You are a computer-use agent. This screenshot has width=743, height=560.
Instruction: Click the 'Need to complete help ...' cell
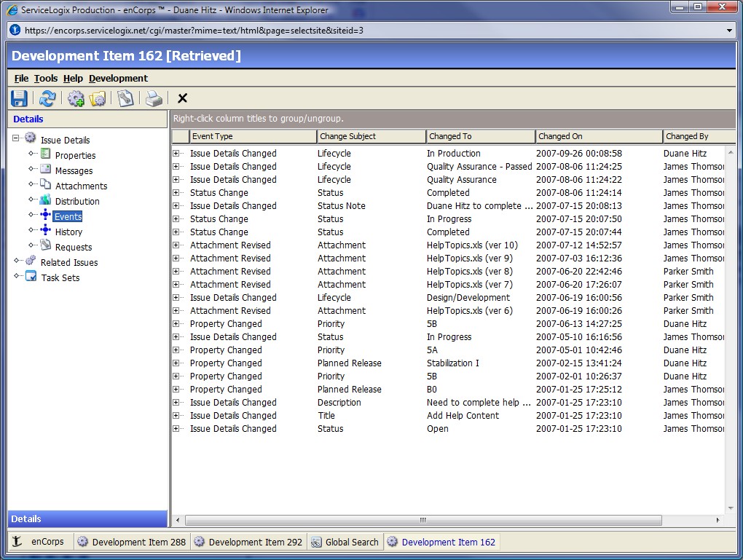point(479,403)
